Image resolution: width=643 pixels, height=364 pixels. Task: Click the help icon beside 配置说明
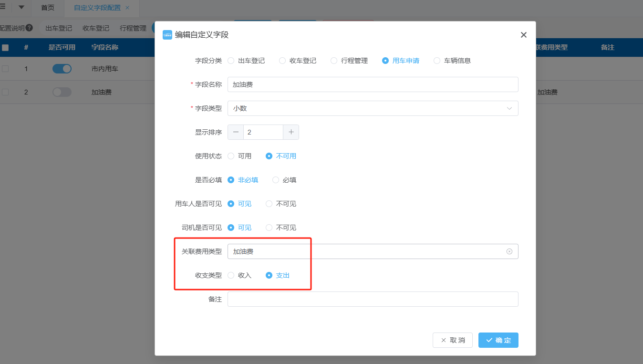pos(30,28)
